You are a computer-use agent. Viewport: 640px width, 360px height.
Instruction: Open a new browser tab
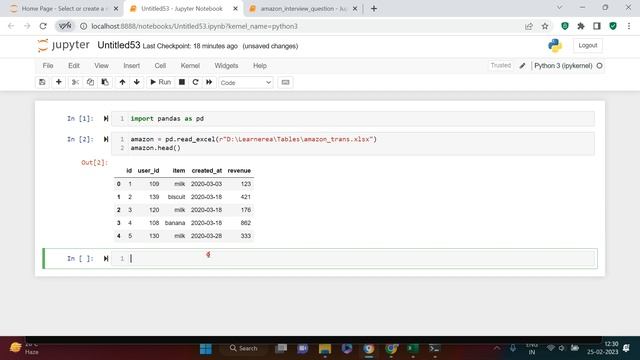[373, 9]
